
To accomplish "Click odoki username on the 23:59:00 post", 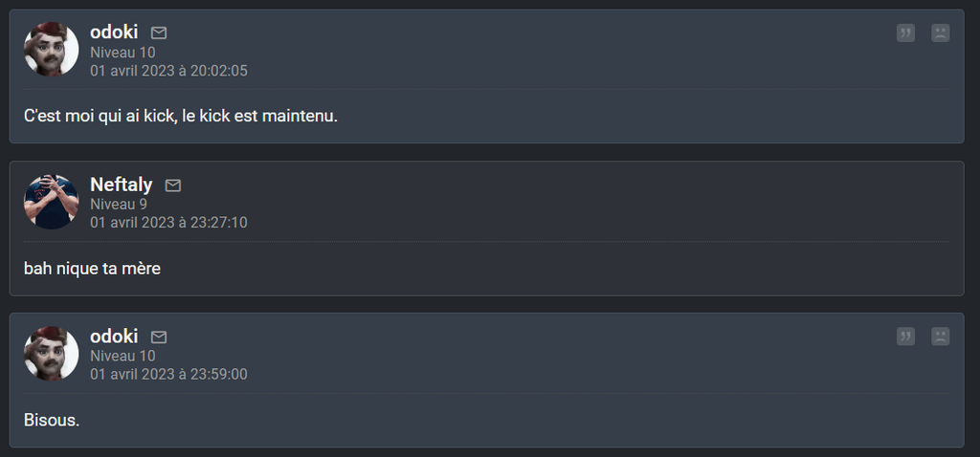I will 114,337.
